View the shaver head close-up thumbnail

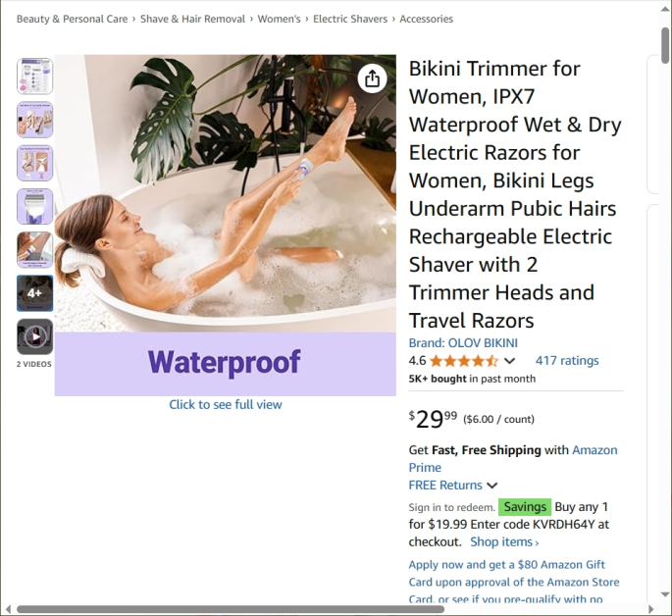click(x=34, y=206)
